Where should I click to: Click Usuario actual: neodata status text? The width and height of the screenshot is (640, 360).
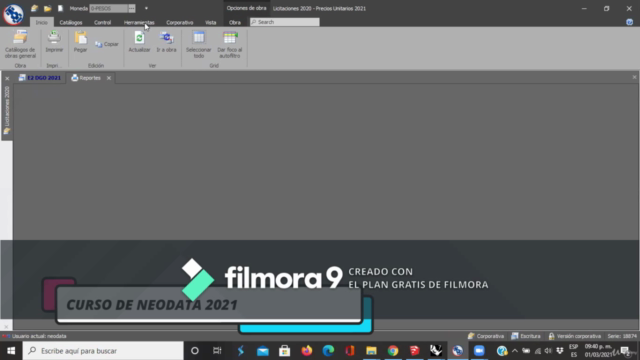39,336
